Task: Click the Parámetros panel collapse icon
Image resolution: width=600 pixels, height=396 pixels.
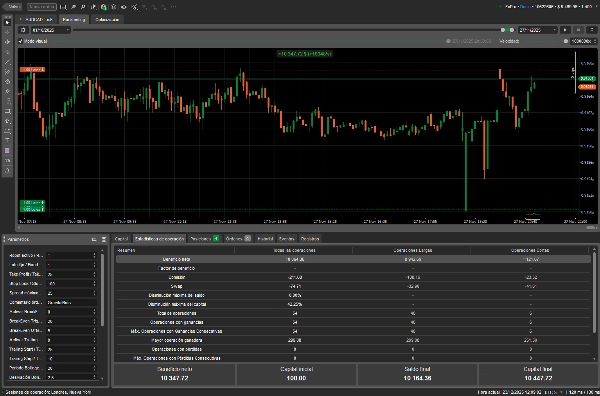Action: click(x=104, y=240)
